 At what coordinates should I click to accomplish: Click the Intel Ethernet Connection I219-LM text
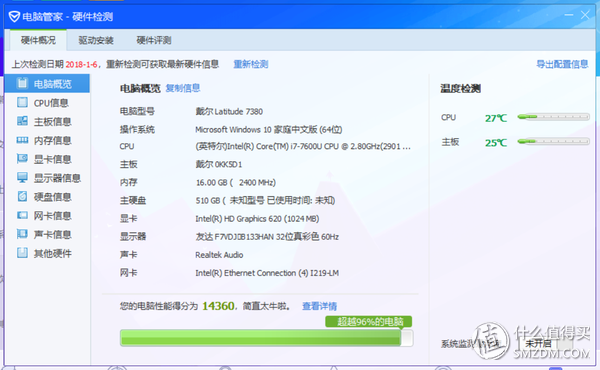pos(267,273)
